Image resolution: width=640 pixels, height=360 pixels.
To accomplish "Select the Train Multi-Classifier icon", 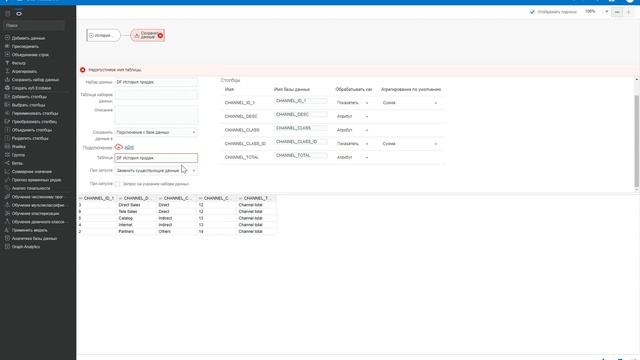I will click(7, 205).
